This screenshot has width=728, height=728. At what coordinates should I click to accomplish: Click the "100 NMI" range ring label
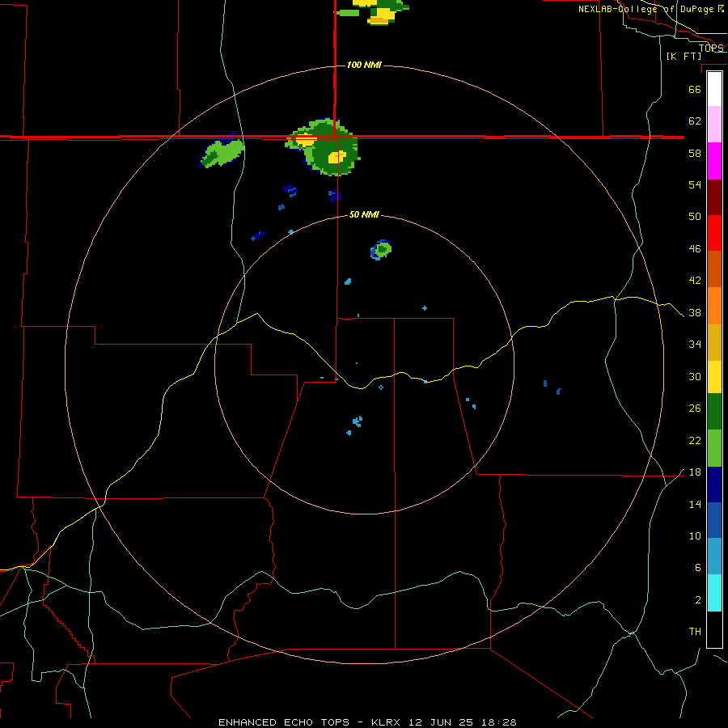tap(364, 65)
